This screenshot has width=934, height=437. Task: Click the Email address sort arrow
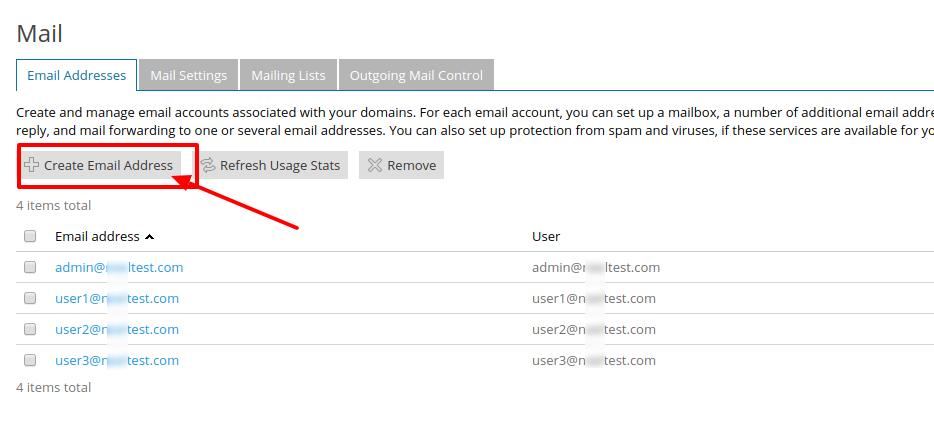tap(150, 237)
